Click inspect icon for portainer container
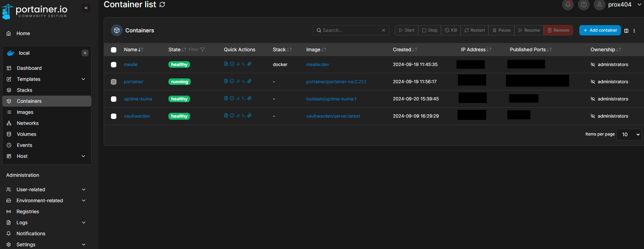Viewport: 644px width, 249px height. 232,81
